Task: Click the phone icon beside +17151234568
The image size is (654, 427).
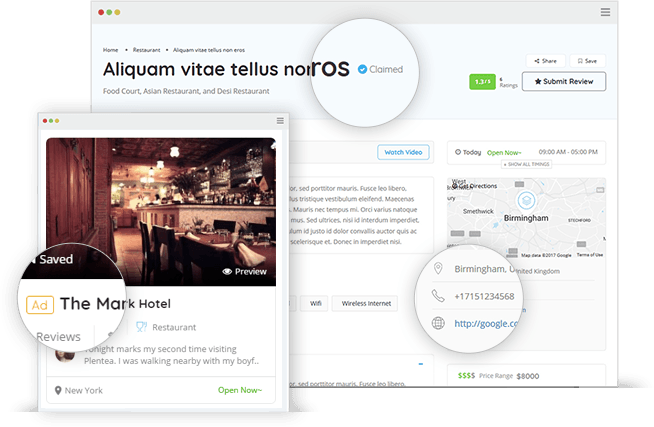Action: tap(438, 296)
